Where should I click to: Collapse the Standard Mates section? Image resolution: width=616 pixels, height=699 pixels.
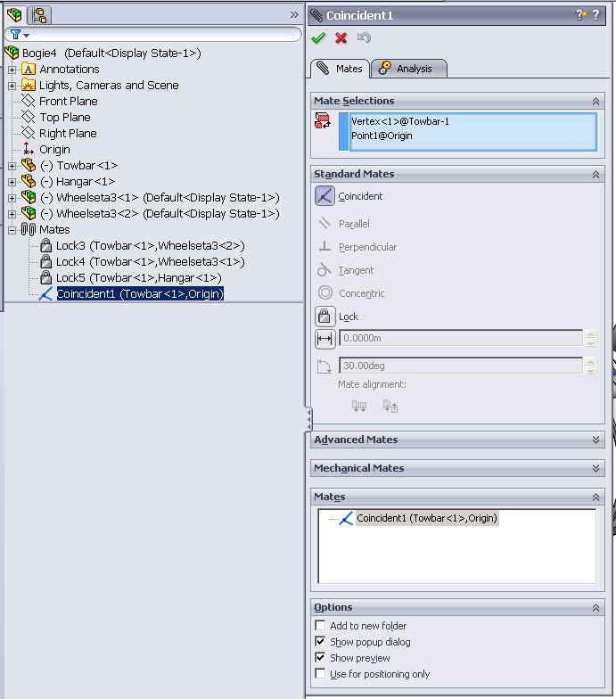(595, 175)
